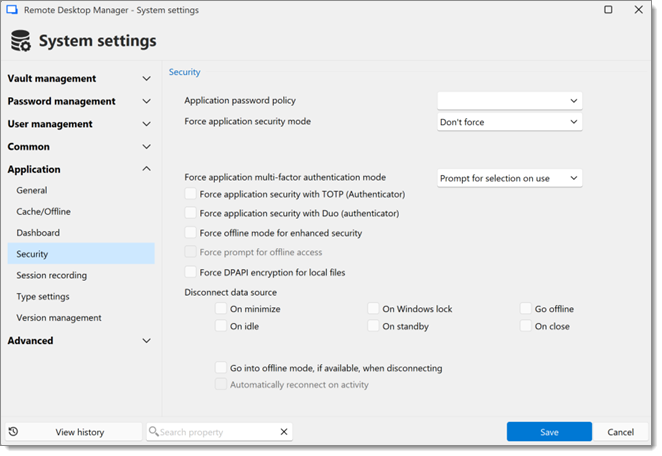Image resolution: width=662 pixels, height=456 pixels.
Task: Click the Force application security mode label
Action: pos(247,122)
